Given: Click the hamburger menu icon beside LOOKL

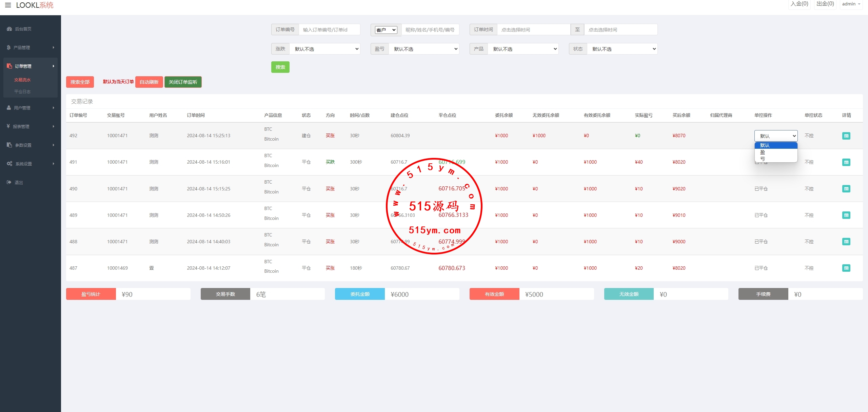Looking at the screenshot, I should tap(8, 5).
